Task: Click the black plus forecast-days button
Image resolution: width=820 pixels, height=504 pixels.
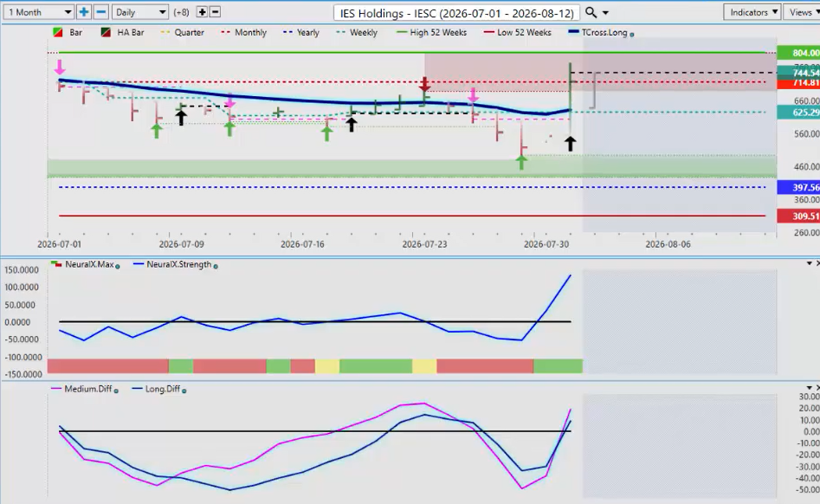Action: point(202,12)
